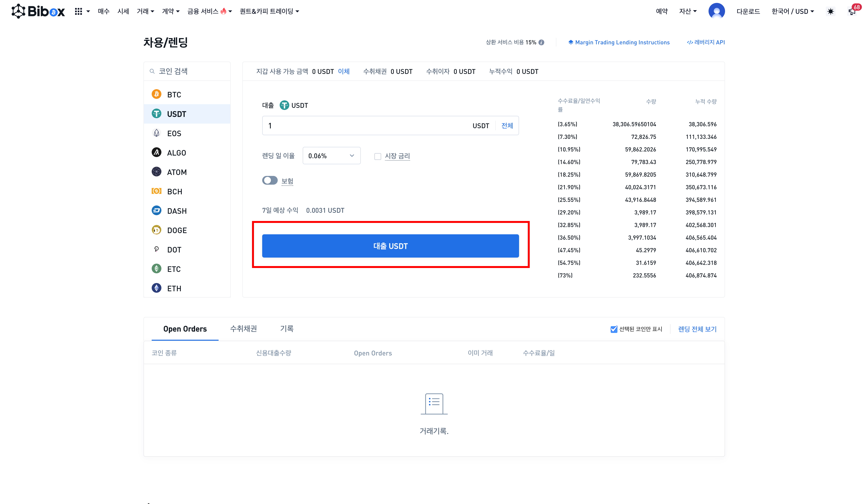868x504 pixels.
Task: Expand the 자산 assets dropdown
Action: (687, 11)
